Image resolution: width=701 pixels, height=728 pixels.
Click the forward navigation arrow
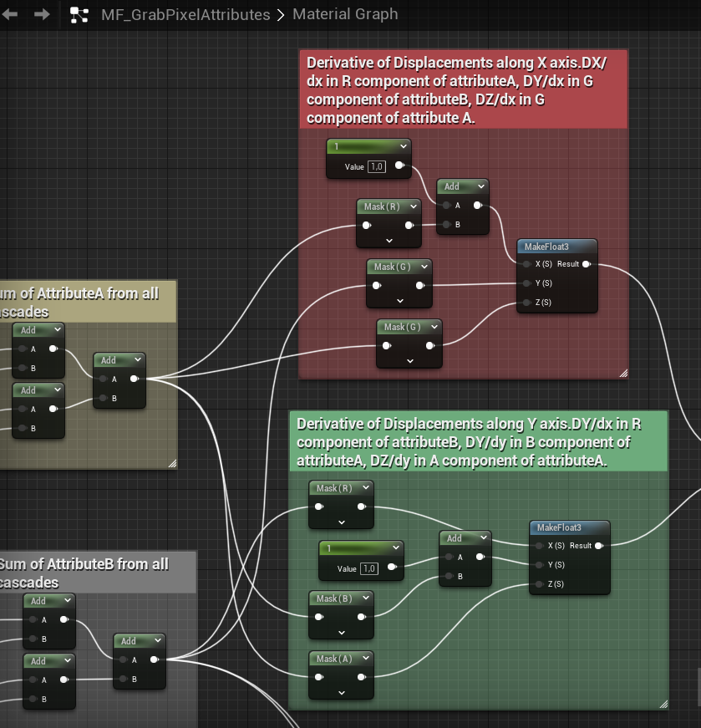coord(42,14)
